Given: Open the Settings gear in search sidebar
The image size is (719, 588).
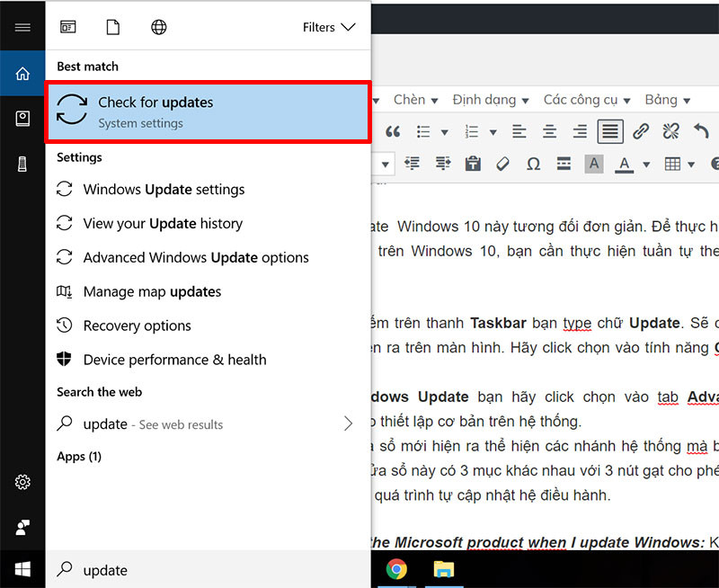Looking at the screenshot, I should 22,482.
